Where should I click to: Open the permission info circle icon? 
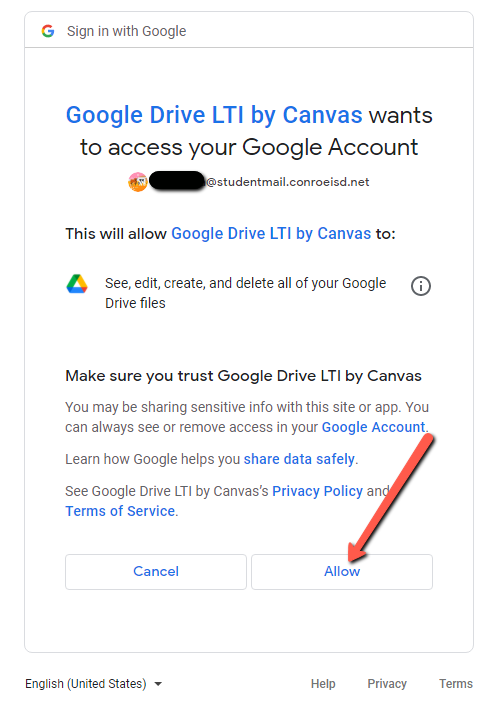coord(420,286)
